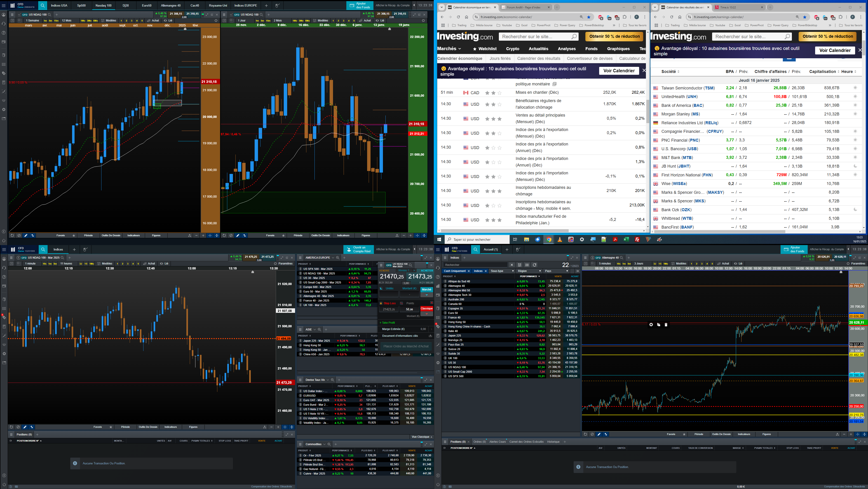The height and width of the screenshot is (489, 868).
Task: Switch to the Sp500 layout tab
Action: (x=81, y=5)
